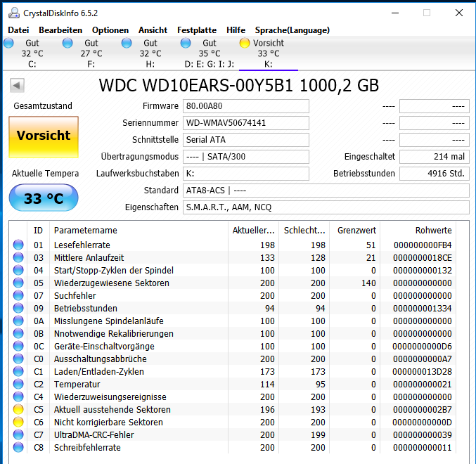Click the status icon for Suchfehler
The height and width of the screenshot is (464, 476).
coord(18,295)
